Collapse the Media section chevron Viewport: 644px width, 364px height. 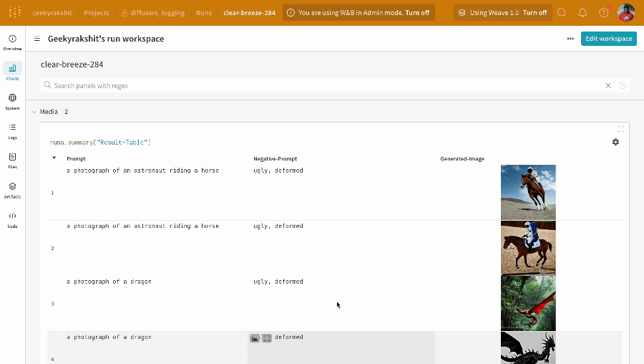tap(34, 112)
